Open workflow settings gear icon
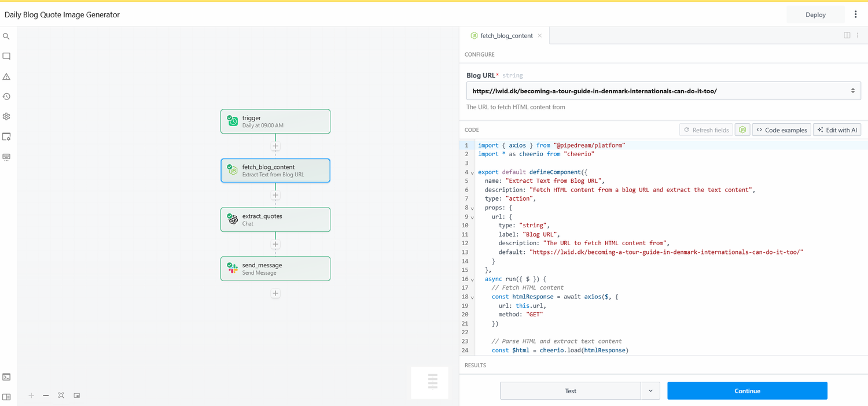The height and width of the screenshot is (406, 868). click(6, 116)
